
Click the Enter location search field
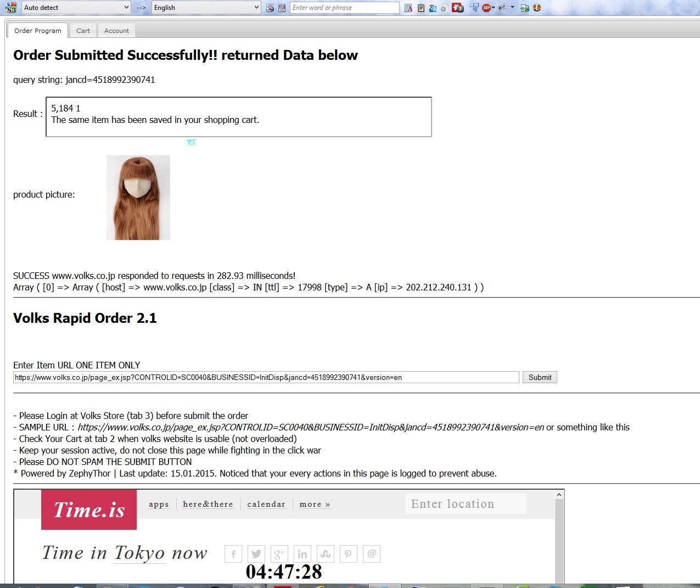point(466,504)
